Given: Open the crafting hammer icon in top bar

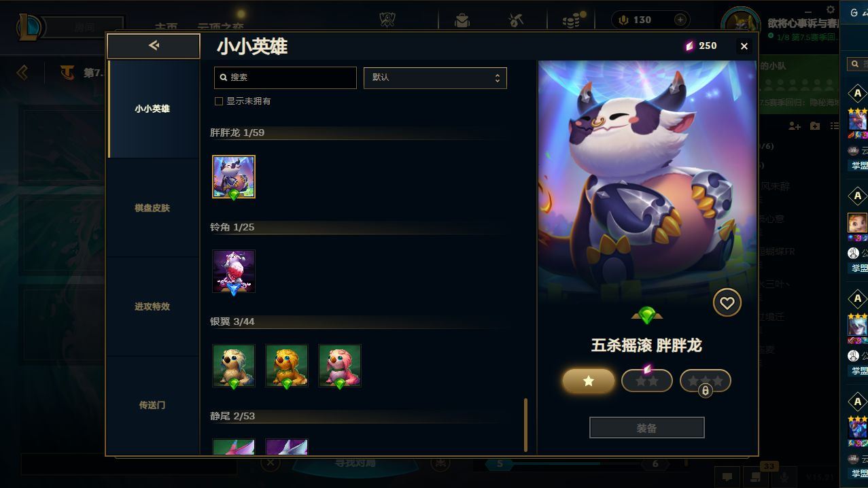Looking at the screenshot, I should pyautogui.click(x=516, y=20).
